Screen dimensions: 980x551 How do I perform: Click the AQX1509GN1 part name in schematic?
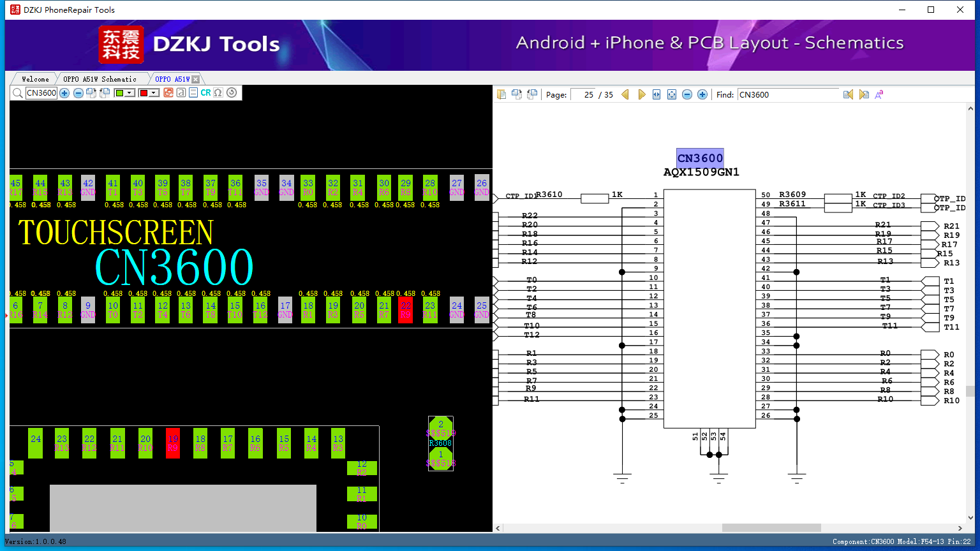701,172
